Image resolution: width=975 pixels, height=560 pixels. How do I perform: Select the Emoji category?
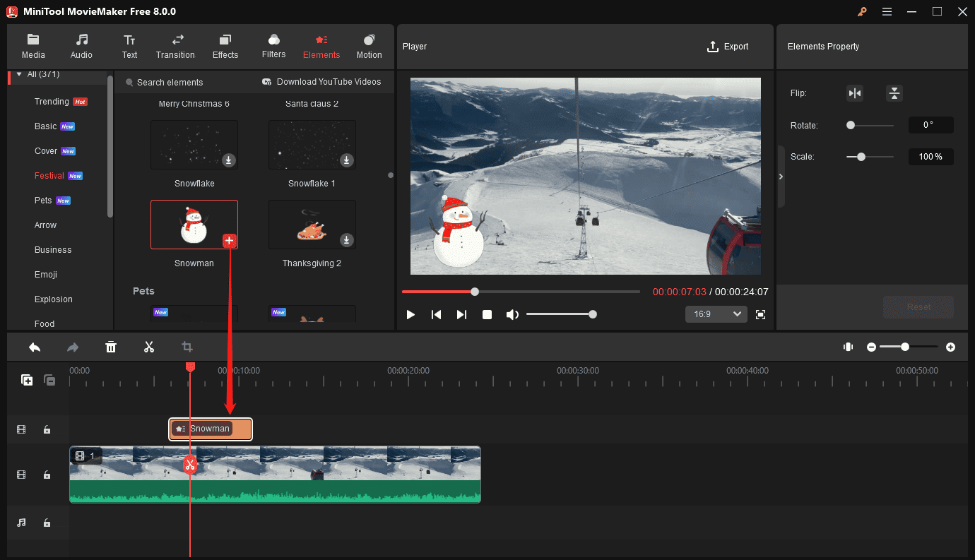tap(46, 275)
